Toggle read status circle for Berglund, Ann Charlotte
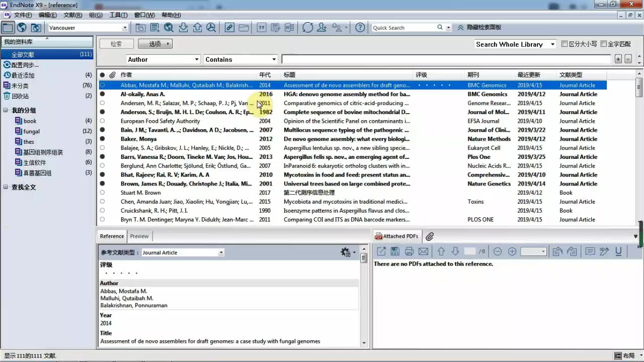644x362 pixels. point(102,166)
